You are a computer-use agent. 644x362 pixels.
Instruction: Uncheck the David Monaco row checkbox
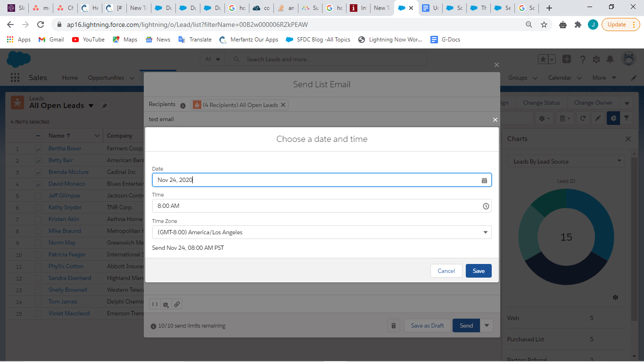point(38,184)
